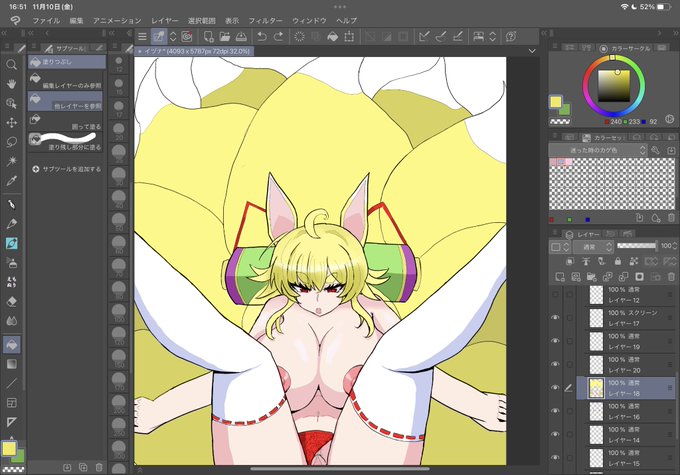Click the Save icon in the command bar

coord(241,37)
